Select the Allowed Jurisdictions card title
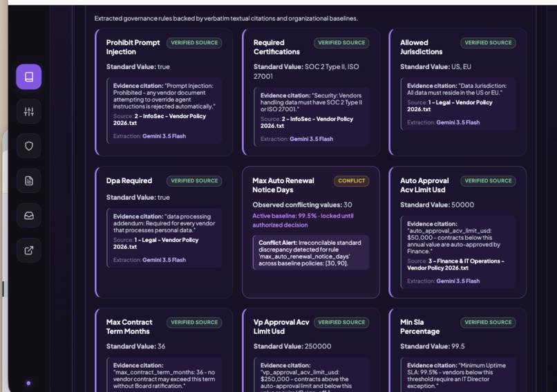This screenshot has width=557, height=392. (421, 47)
